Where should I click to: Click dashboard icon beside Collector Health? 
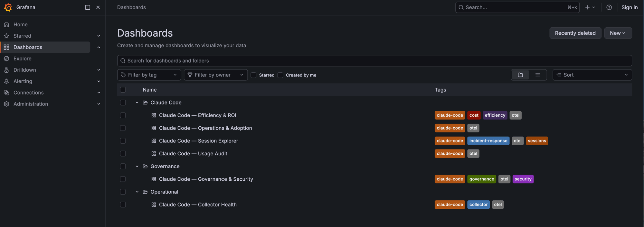click(x=154, y=204)
